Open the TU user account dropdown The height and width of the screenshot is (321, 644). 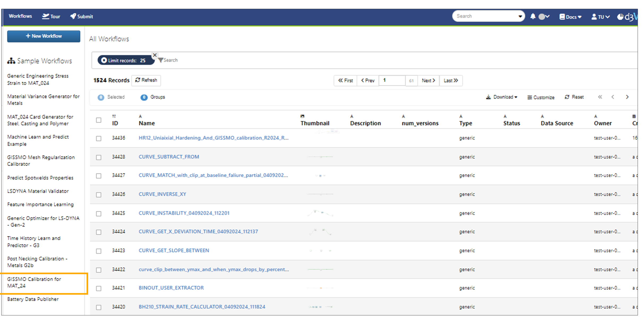(600, 16)
